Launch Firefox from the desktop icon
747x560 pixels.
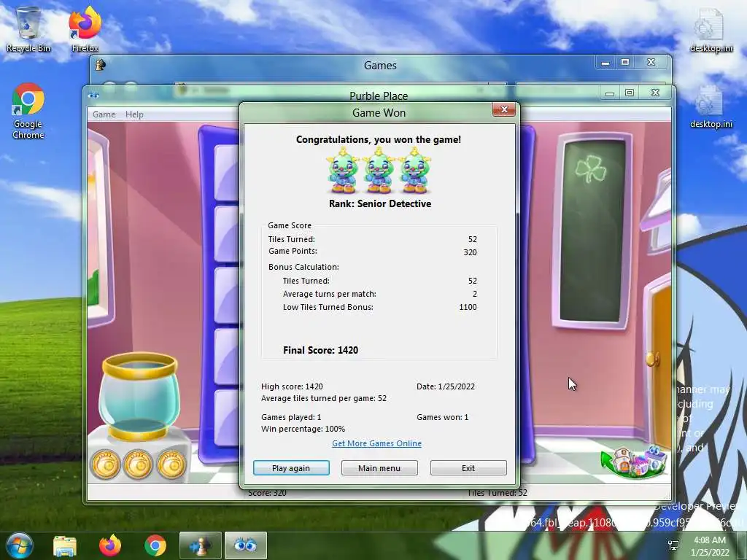pos(85,29)
